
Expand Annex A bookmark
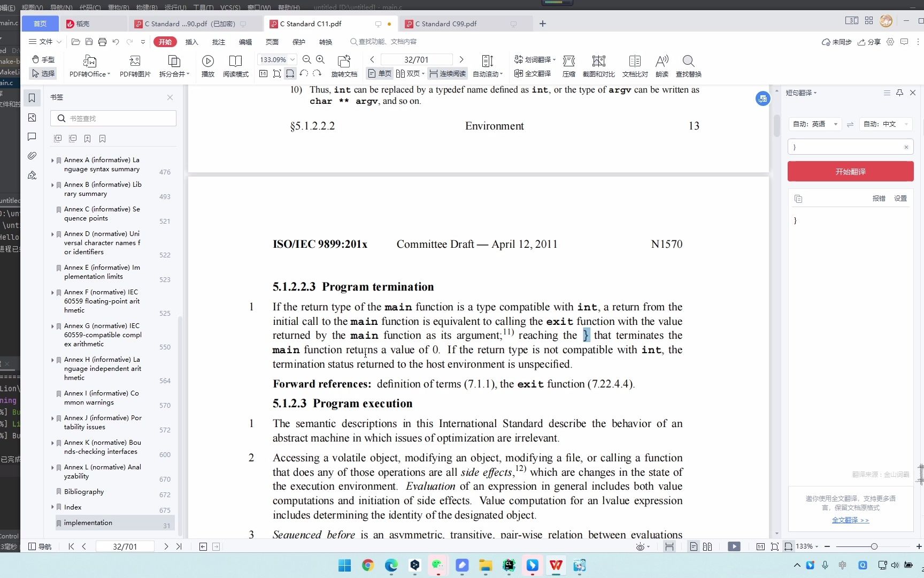point(52,160)
